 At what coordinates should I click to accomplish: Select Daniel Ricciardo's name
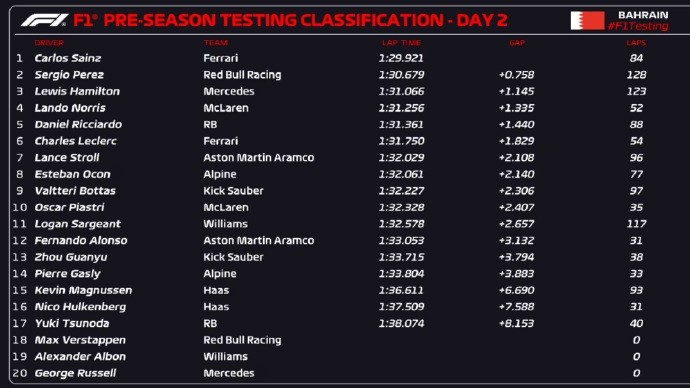click(x=78, y=124)
